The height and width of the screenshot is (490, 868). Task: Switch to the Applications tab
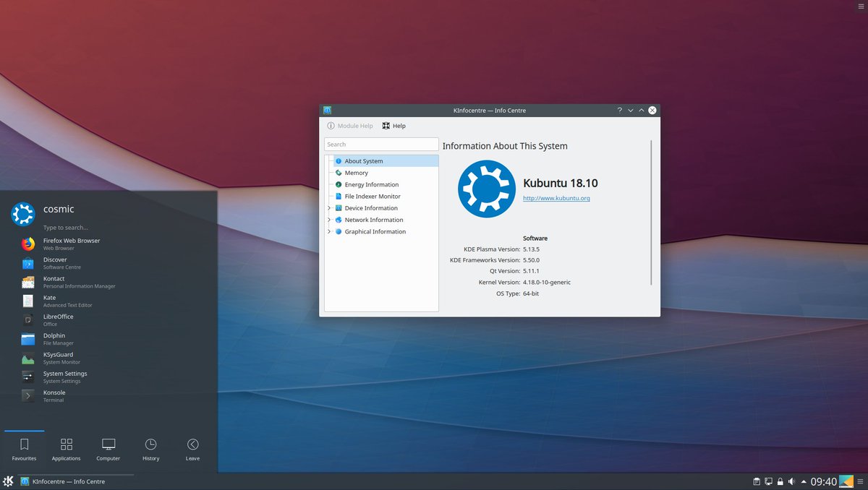pyautogui.click(x=66, y=450)
